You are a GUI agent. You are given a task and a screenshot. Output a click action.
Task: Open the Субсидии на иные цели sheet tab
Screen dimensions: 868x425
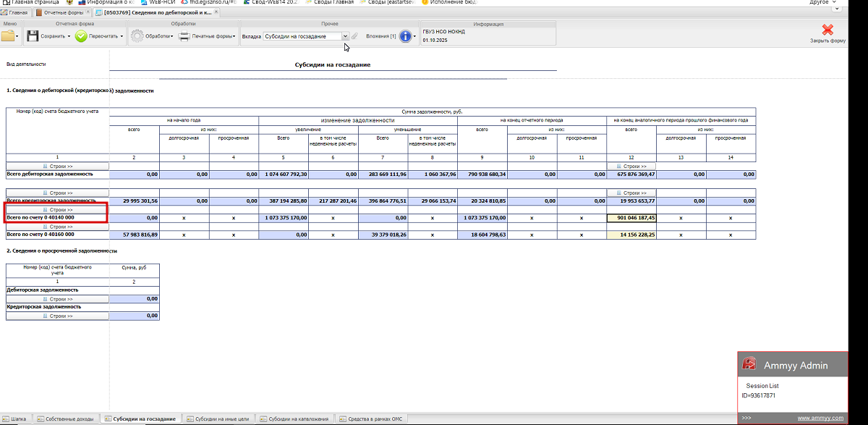coord(217,419)
